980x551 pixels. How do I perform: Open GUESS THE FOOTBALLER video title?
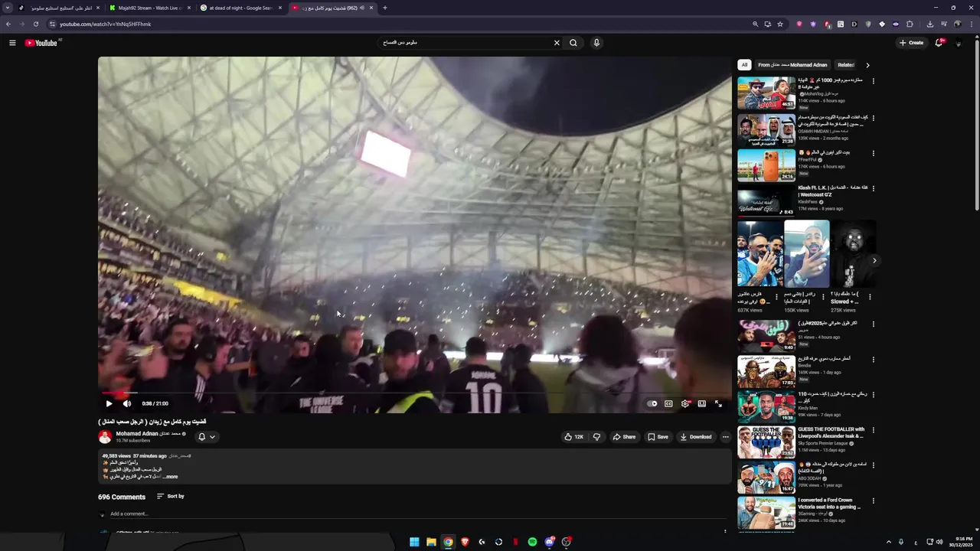coord(831,432)
